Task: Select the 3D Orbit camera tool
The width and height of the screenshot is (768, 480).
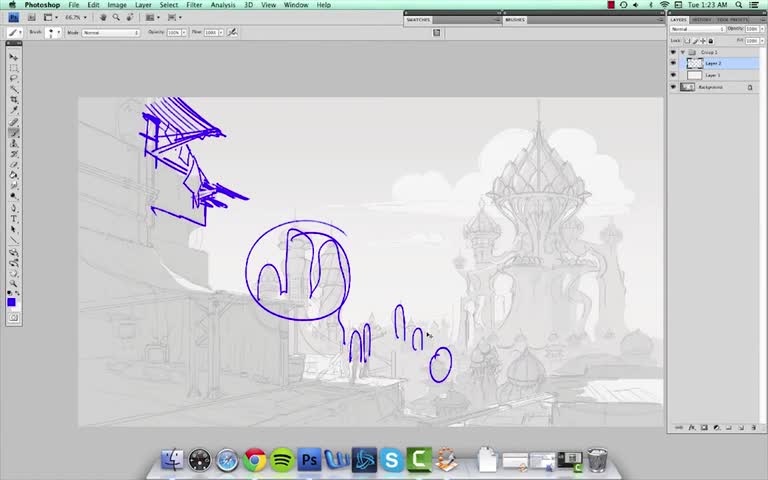Action: 14,264
